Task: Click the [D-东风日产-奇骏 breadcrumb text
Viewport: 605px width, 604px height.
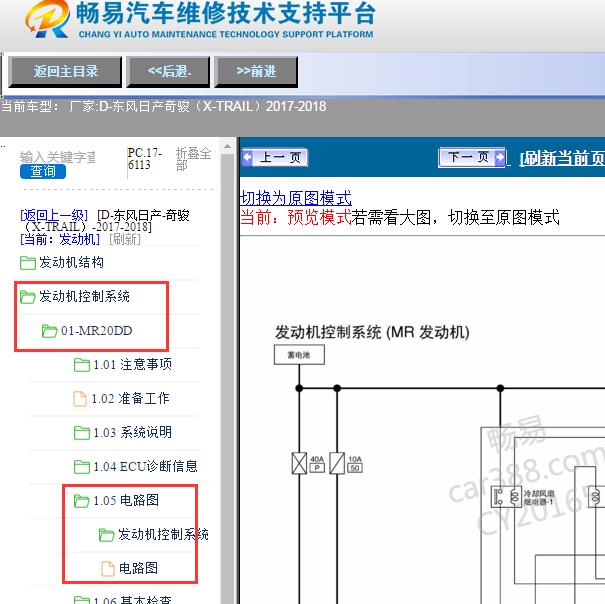Action: point(144,215)
